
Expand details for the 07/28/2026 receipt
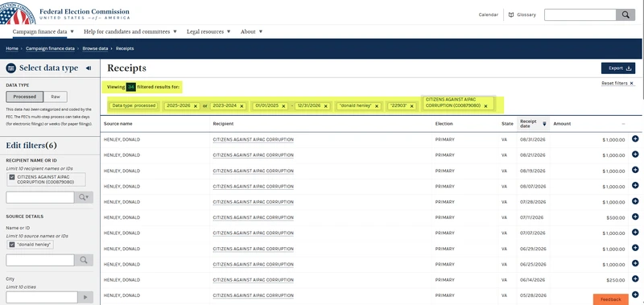(635, 201)
